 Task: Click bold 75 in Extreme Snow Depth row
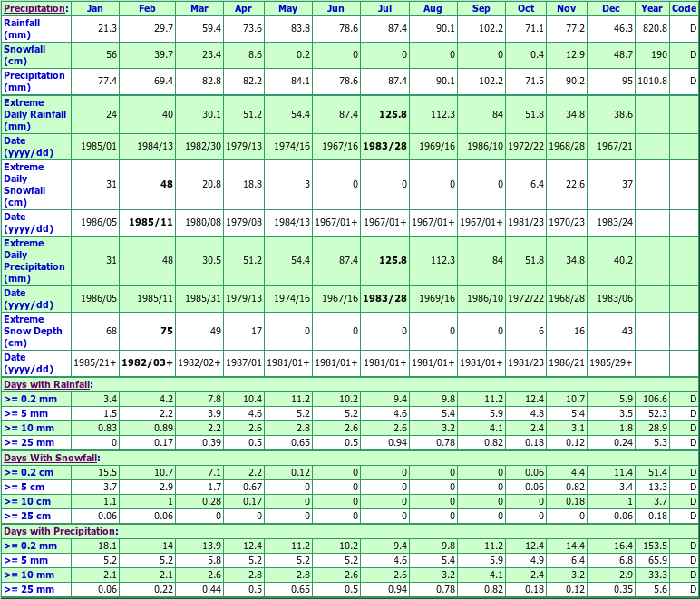point(167,331)
